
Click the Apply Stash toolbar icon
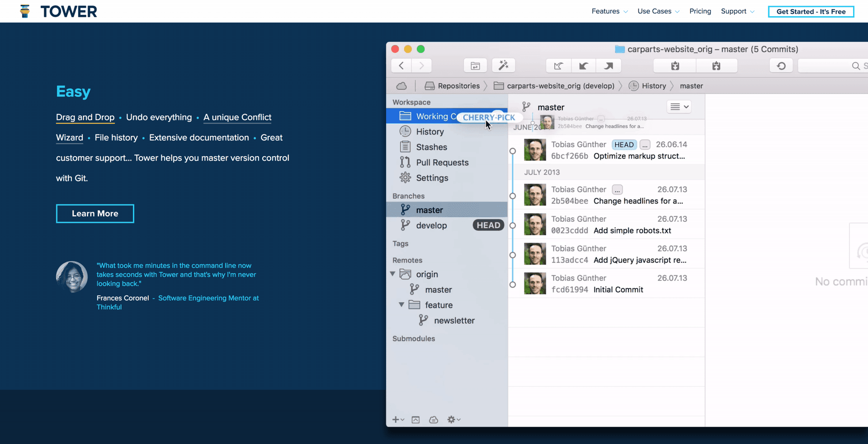click(716, 66)
